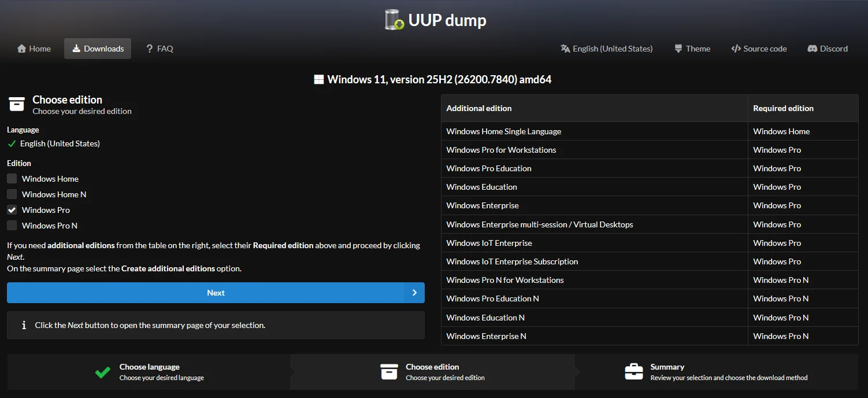The height and width of the screenshot is (398, 868).
Task: Open the Theme menu
Action: click(x=692, y=49)
